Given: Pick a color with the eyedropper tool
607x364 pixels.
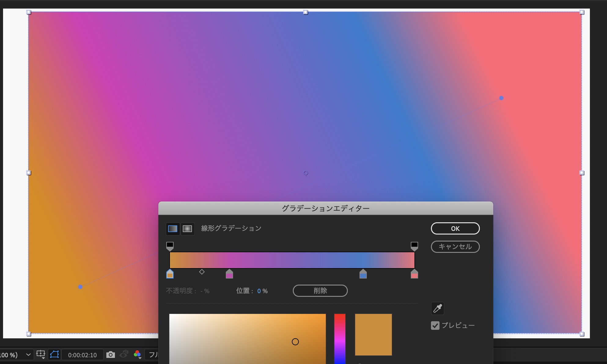Looking at the screenshot, I should (437, 308).
